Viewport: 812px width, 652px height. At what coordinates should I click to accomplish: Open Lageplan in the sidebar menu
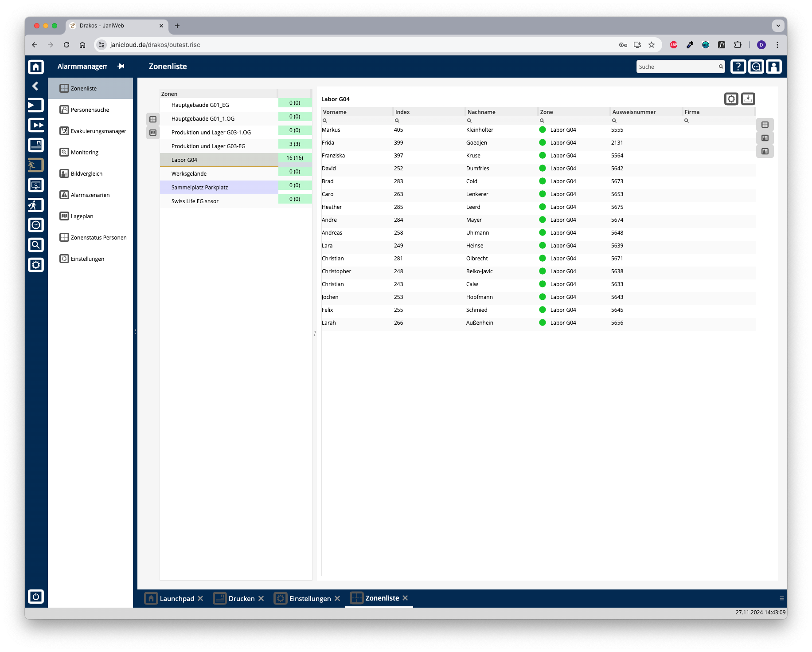pos(90,216)
